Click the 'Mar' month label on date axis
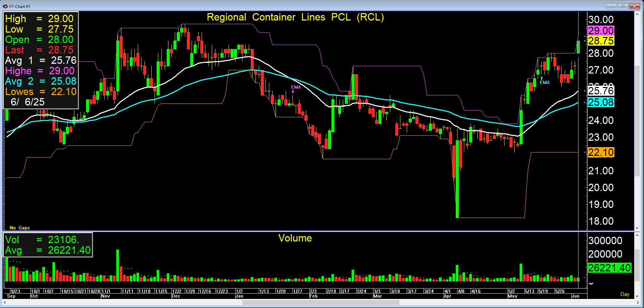644x308 pixels. coord(378,296)
